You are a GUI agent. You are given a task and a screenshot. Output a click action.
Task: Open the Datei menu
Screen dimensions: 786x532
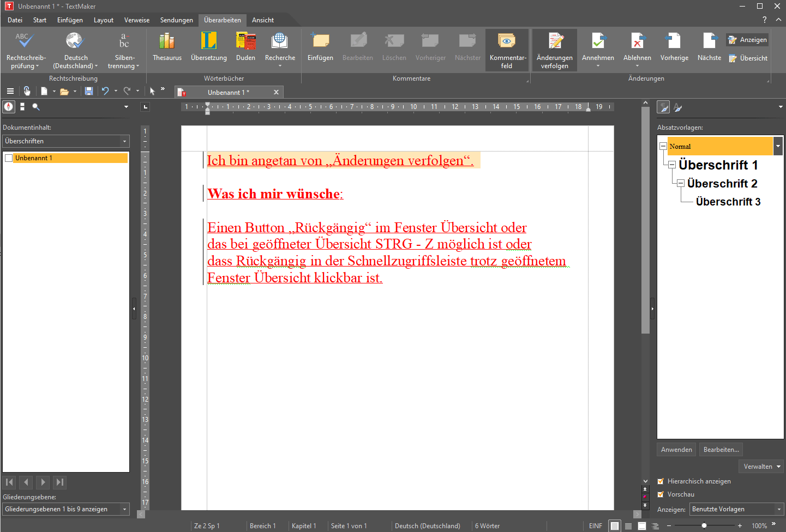pos(15,20)
